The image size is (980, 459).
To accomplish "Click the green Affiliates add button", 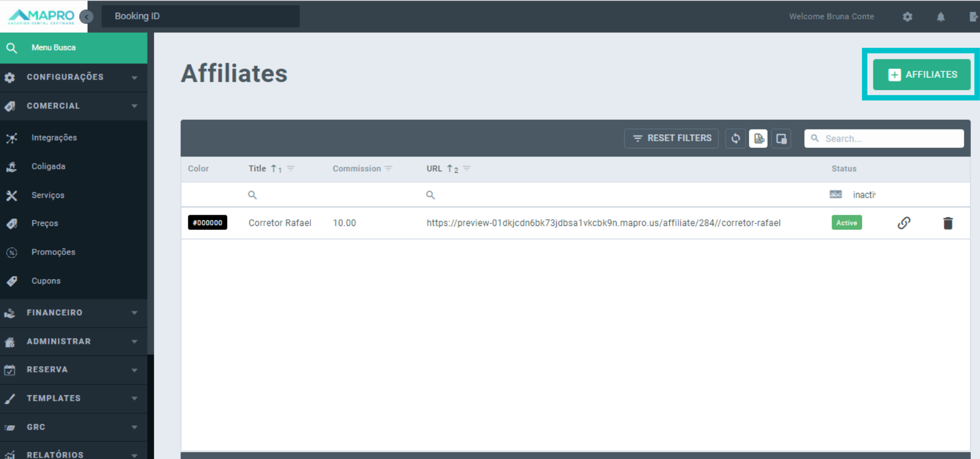I will pos(921,74).
